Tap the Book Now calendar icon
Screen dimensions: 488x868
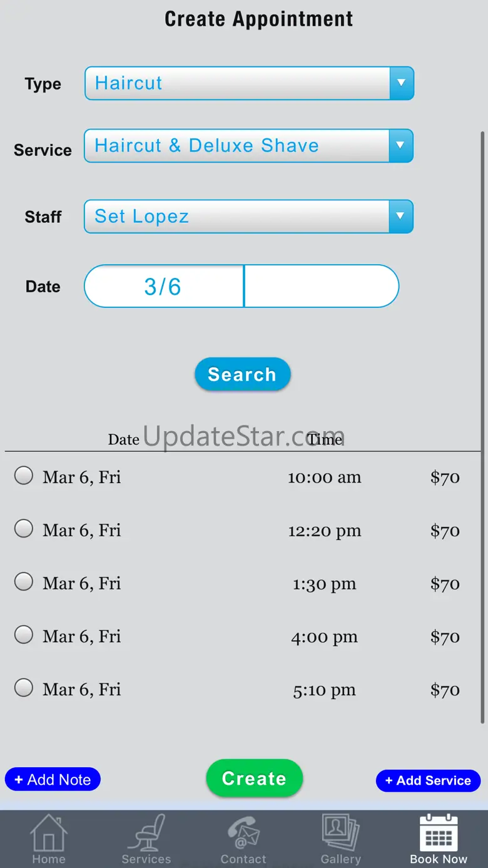tap(439, 832)
